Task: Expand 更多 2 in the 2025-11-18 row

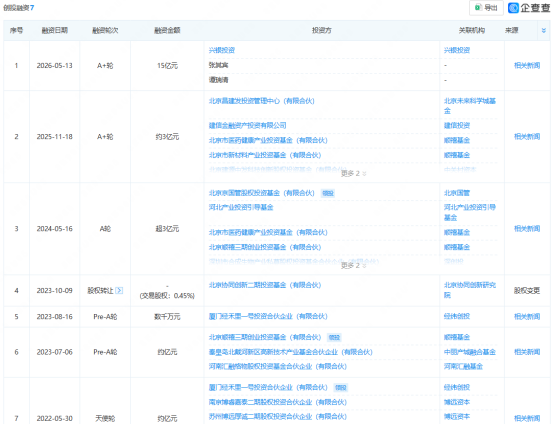Action: [353, 173]
